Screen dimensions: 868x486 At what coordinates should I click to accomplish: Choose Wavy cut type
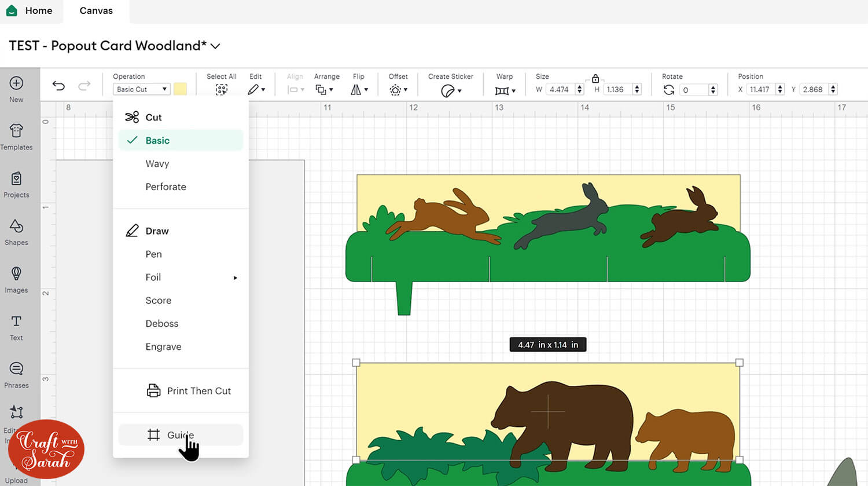157,164
